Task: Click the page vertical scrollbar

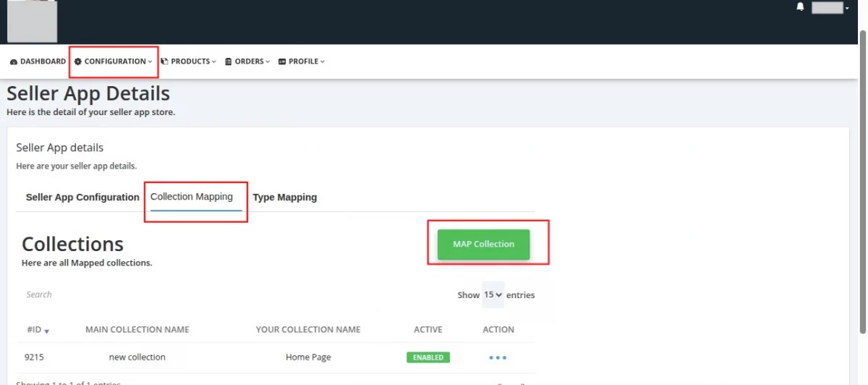Action: [x=862, y=181]
